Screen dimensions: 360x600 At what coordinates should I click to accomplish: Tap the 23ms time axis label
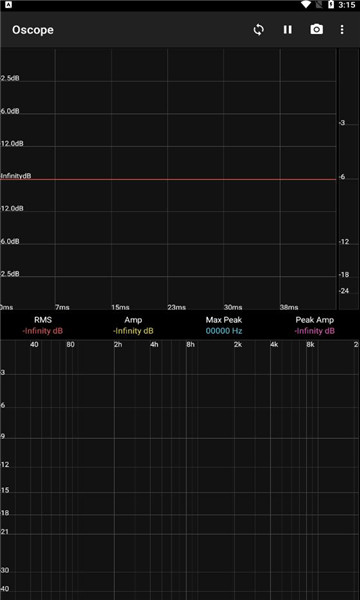pyautogui.click(x=177, y=307)
